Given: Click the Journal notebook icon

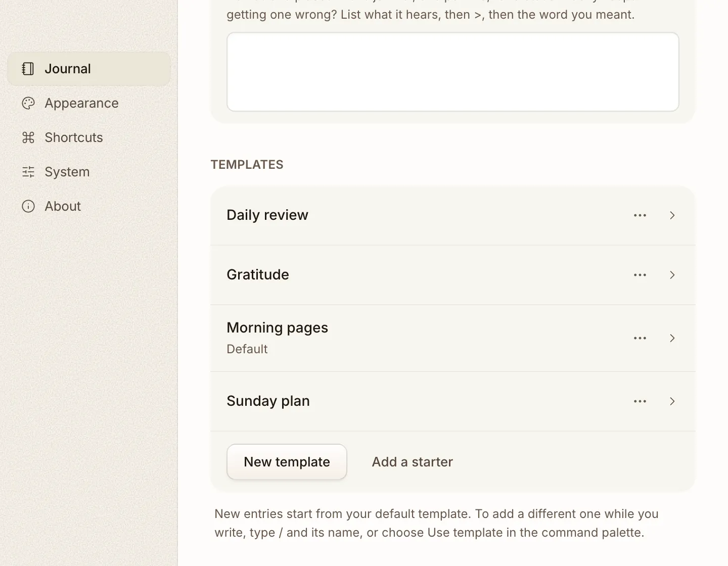Looking at the screenshot, I should coord(28,69).
